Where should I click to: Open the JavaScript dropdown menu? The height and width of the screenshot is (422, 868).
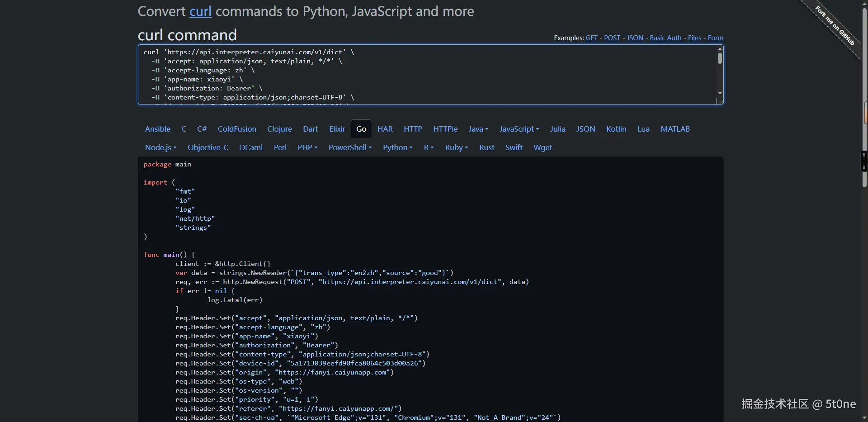(519, 129)
